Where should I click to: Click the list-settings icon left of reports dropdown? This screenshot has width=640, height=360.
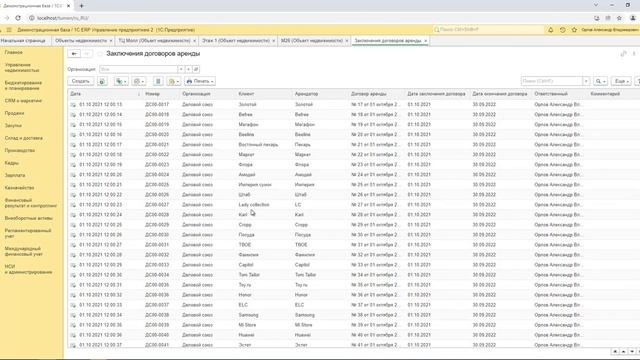(158, 81)
